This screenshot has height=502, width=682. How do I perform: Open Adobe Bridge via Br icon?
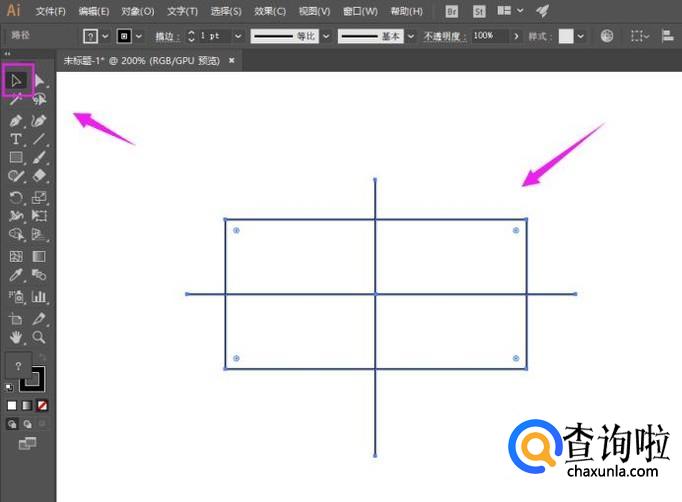[451, 11]
